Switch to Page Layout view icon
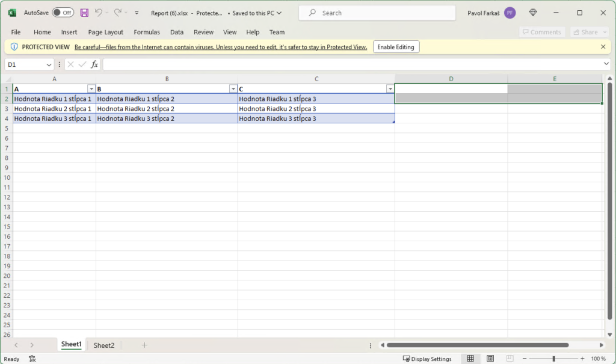Screen dimensions: 616x364 click(490, 359)
